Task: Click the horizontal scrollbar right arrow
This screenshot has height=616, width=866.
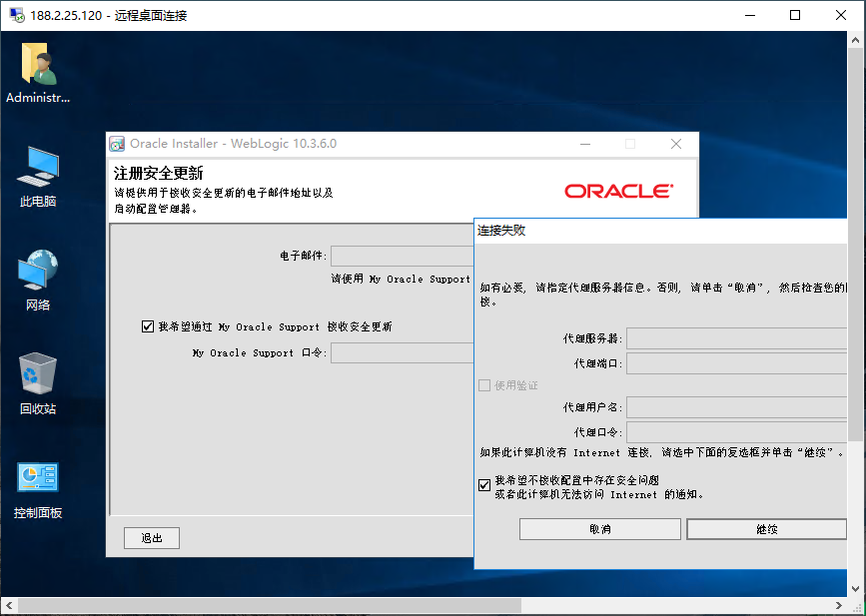Action: tap(838, 605)
